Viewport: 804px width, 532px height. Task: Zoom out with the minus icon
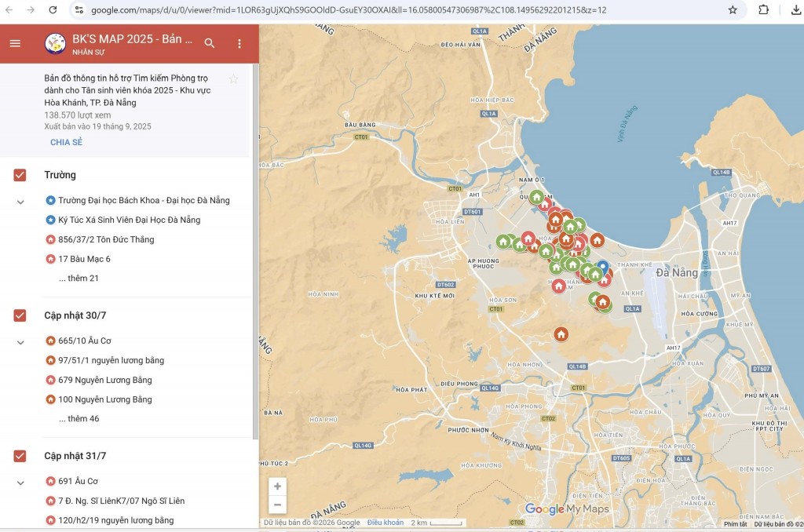point(277,505)
